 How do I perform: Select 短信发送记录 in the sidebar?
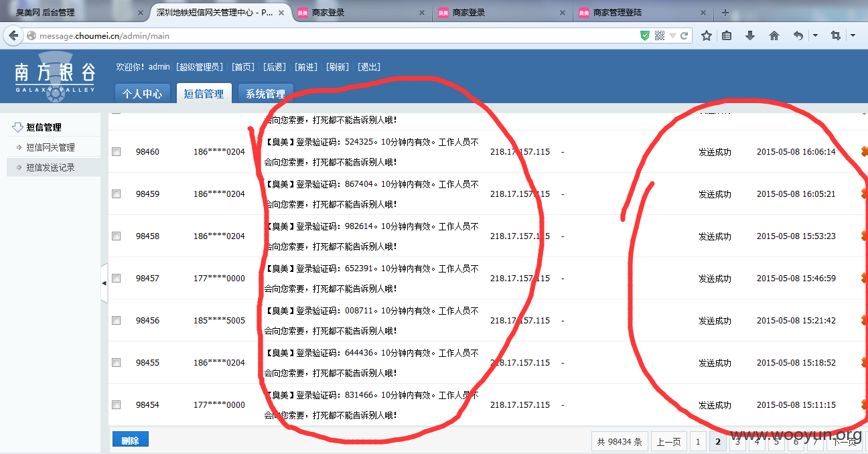click(50, 167)
